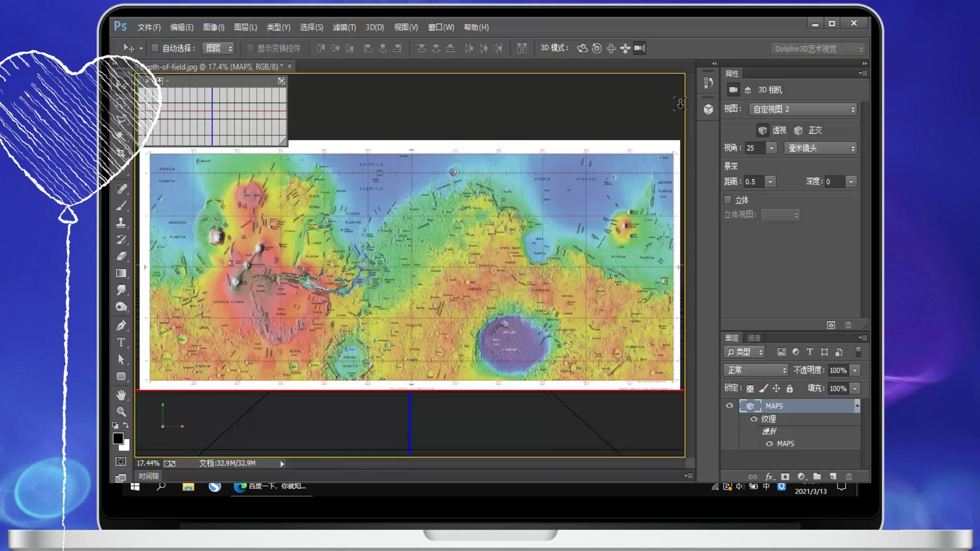Lock transparent pixels icon
This screenshot has height=551, width=980.
(750, 389)
